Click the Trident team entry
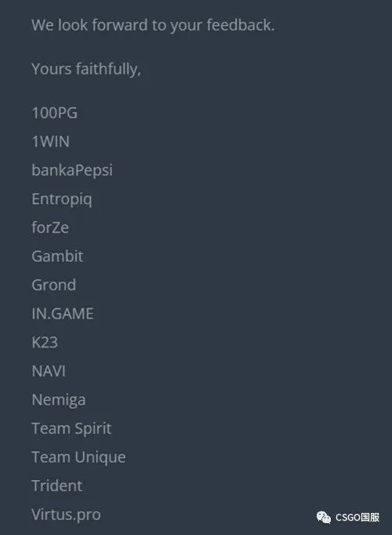The width and height of the screenshot is (392, 535). 57,486
